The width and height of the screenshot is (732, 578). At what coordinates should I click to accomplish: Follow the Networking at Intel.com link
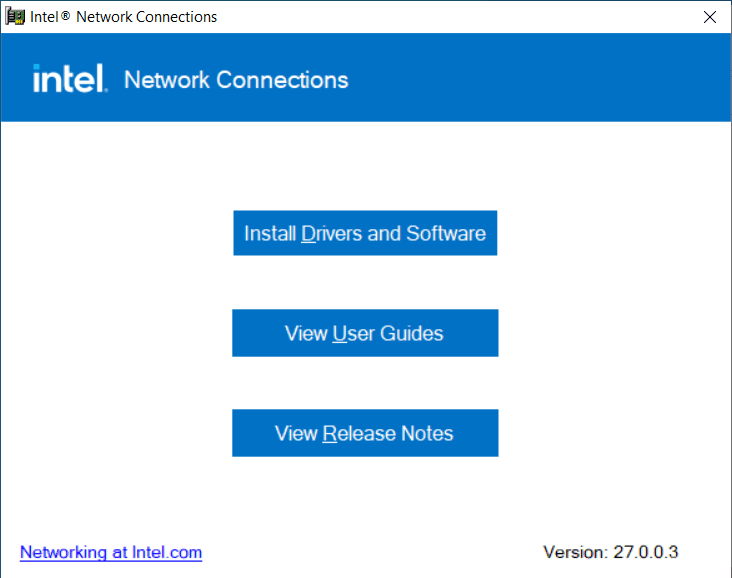point(111,552)
